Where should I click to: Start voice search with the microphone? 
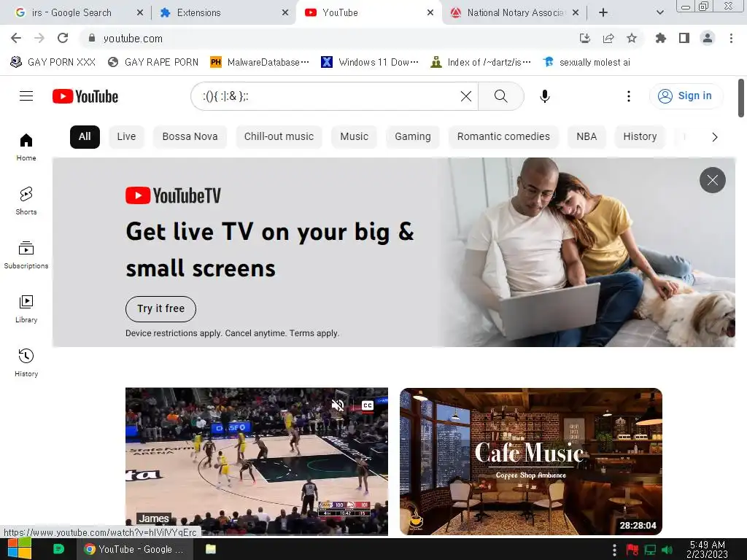[x=544, y=96]
